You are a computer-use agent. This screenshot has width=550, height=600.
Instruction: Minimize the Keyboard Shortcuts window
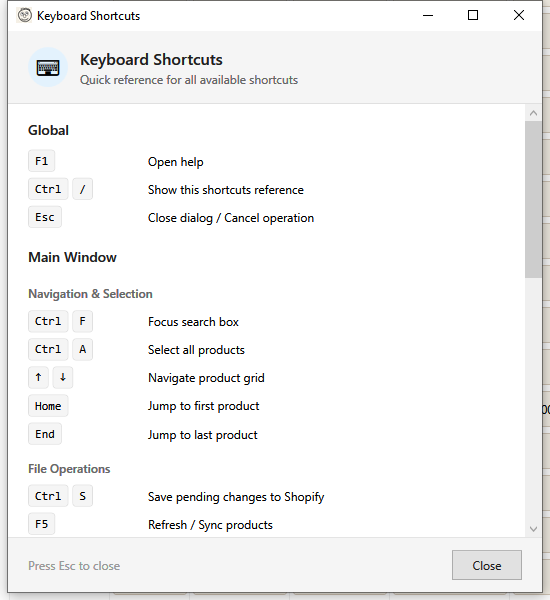click(x=428, y=15)
